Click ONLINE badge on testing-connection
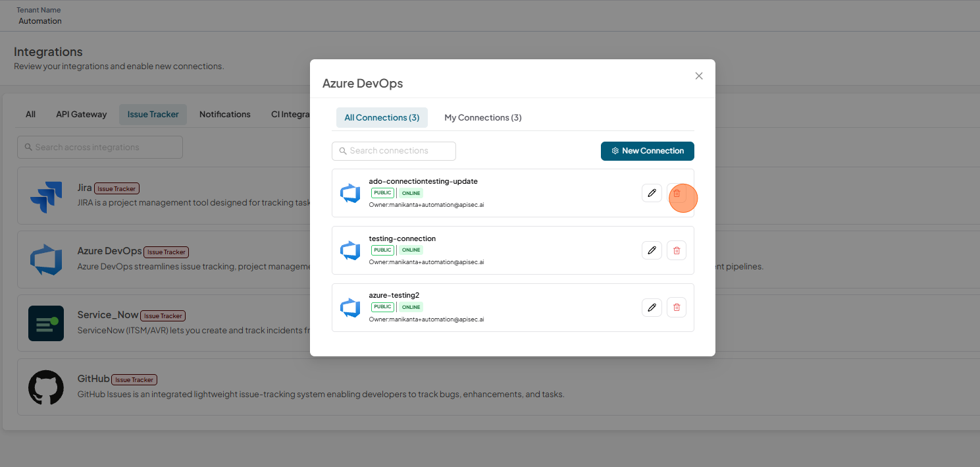Screen dimensions: 980x467 tap(411, 250)
